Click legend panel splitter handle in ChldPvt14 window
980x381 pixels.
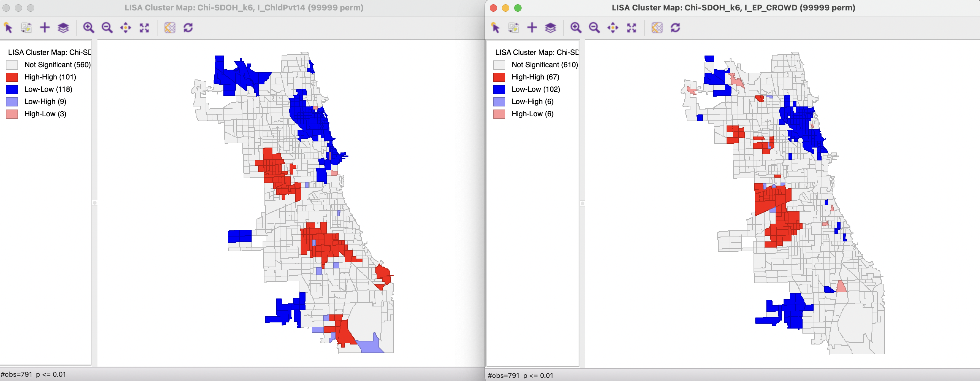(x=95, y=203)
